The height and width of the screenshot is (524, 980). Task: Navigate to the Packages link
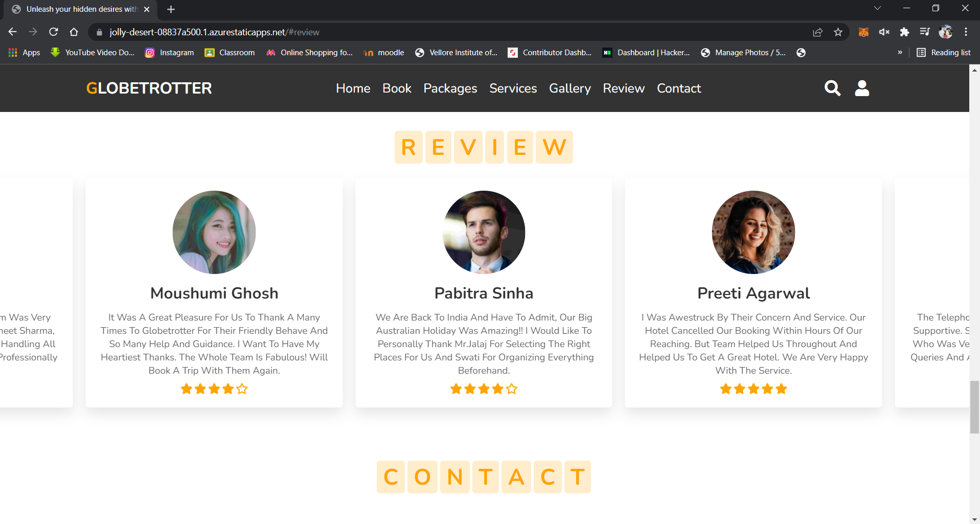[x=450, y=88]
